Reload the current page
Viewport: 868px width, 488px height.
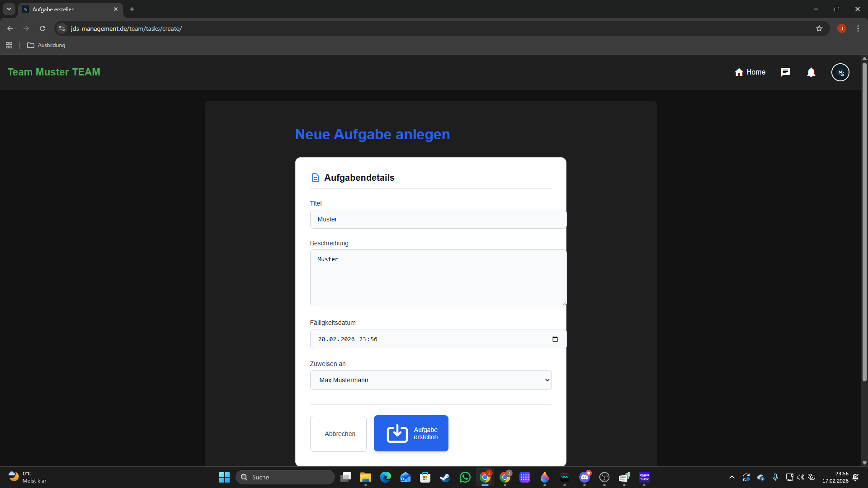pos(42,28)
